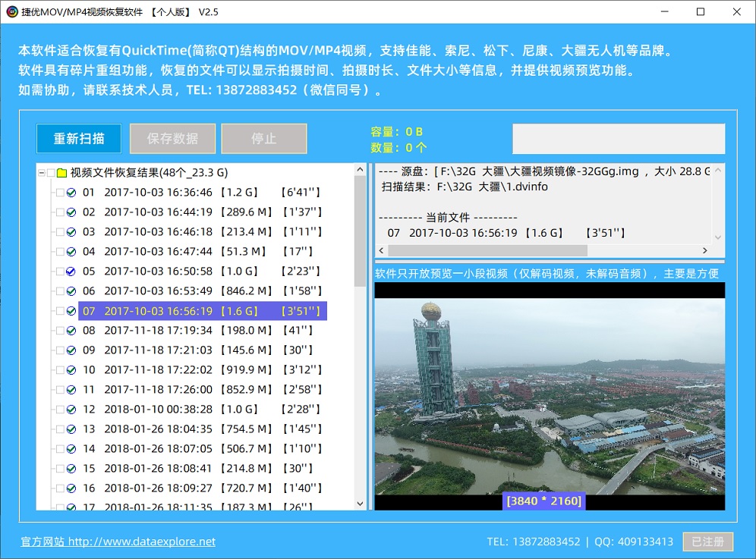Click the [3840 * 2160] resolution label
756x559 pixels.
coord(544,501)
